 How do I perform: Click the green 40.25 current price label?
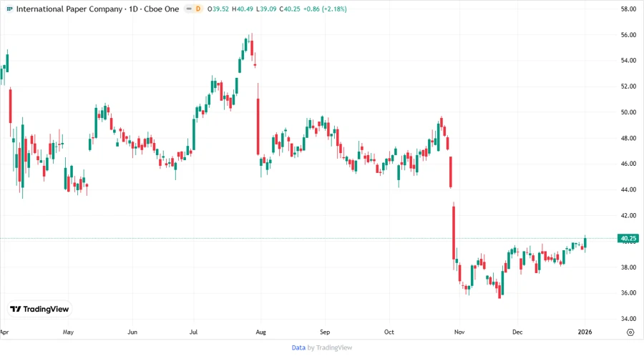[628, 238]
